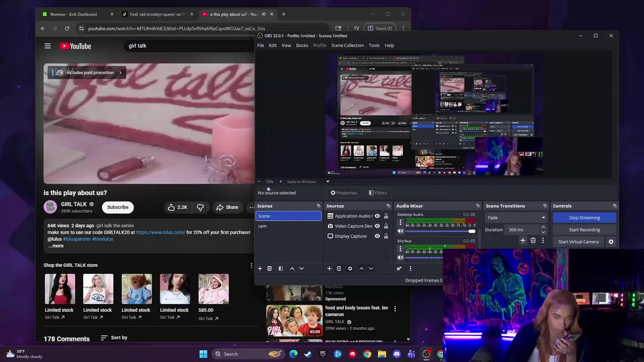Click the YouTube logo to go home

coord(75,46)
